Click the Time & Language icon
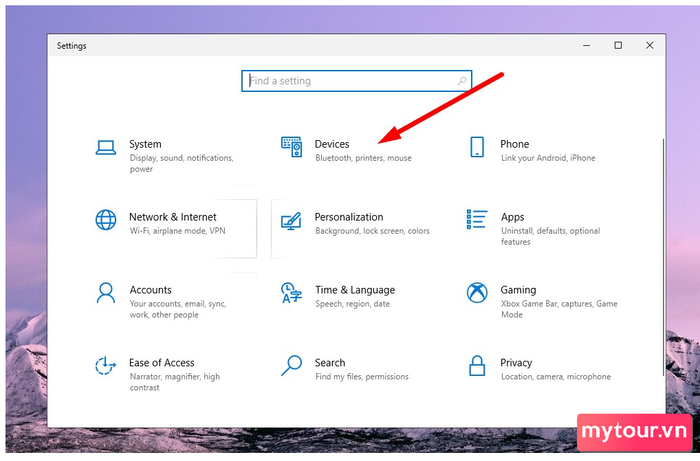The width and height of the screenshot is (700, 461). tap(292, 293)
